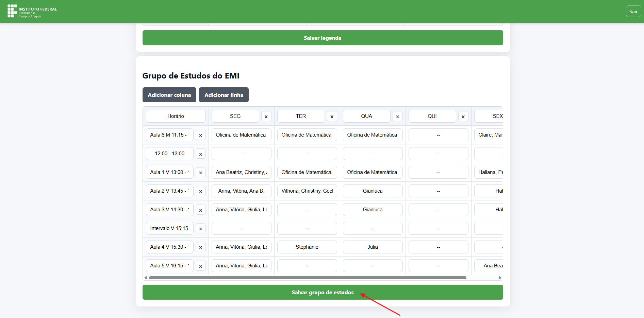Delete the QUA column with x
The width and height of the screenshot is (644, 318).
(x=398, y=117)
